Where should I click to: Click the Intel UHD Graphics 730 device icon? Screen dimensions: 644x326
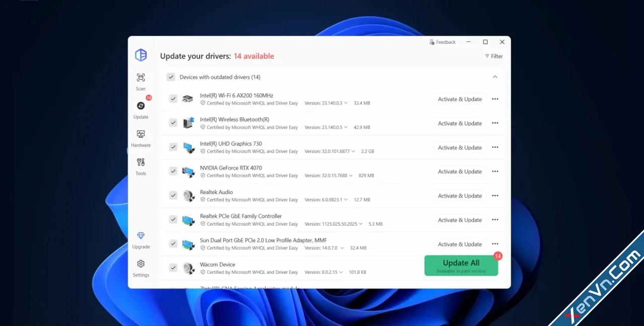tap(189, 147)
